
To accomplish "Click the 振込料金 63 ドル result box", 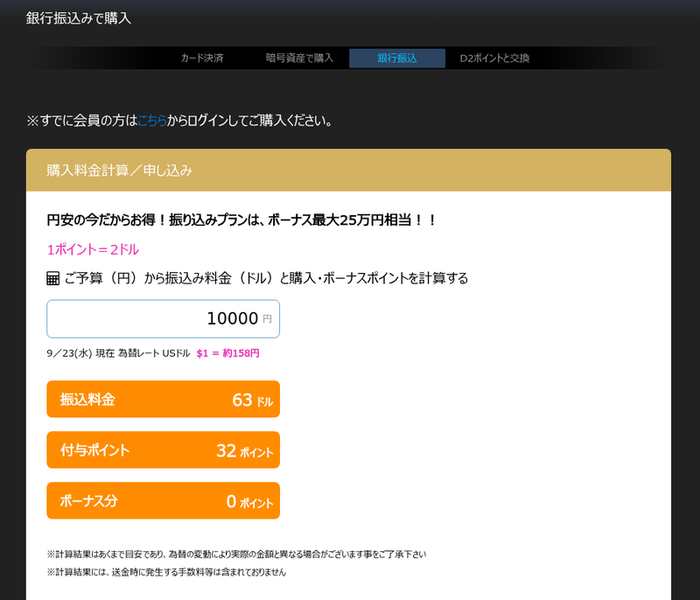I will (163, 399).
